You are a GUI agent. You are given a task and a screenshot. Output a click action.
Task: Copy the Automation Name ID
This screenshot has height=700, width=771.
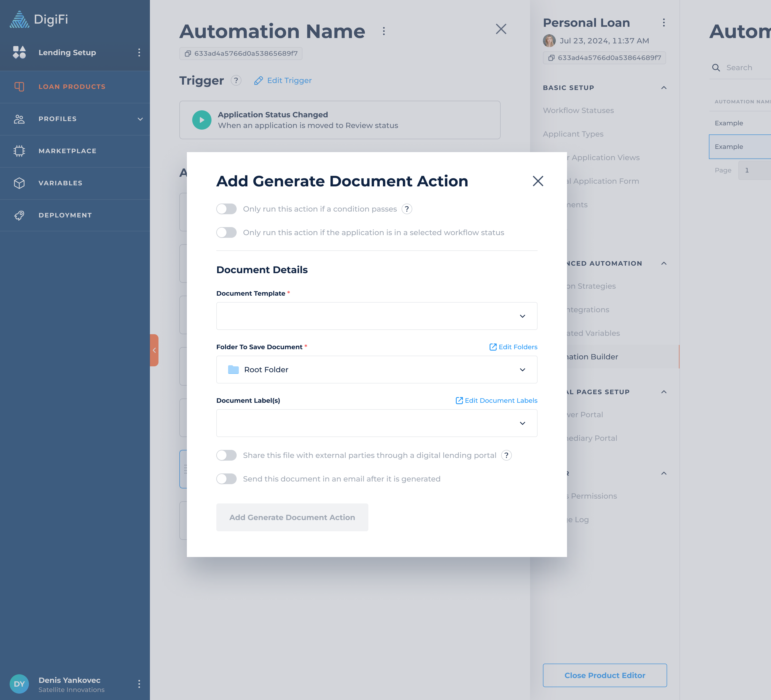(x=188, y=54)
